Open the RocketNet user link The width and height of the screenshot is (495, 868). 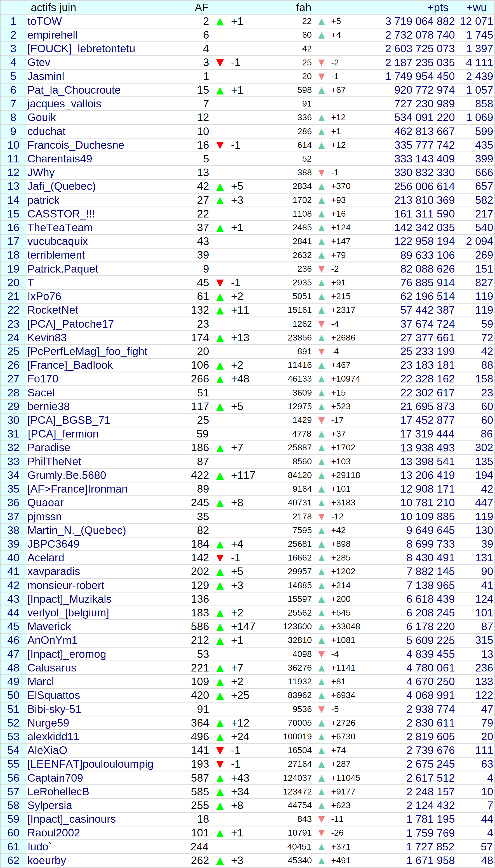[53, 310]
